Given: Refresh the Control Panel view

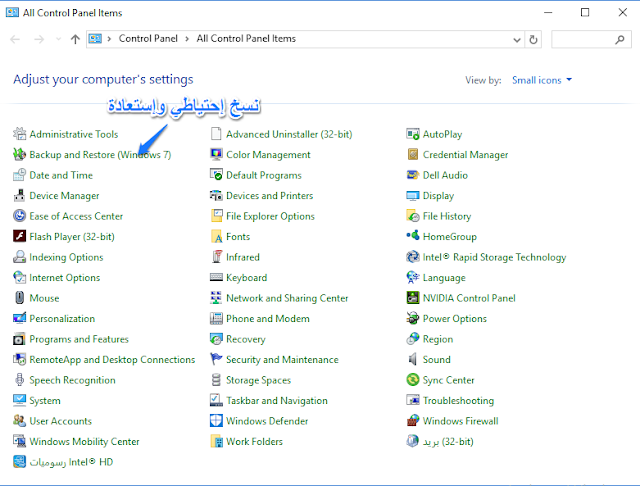Looking at the screenshot, I should pos(533,40).
